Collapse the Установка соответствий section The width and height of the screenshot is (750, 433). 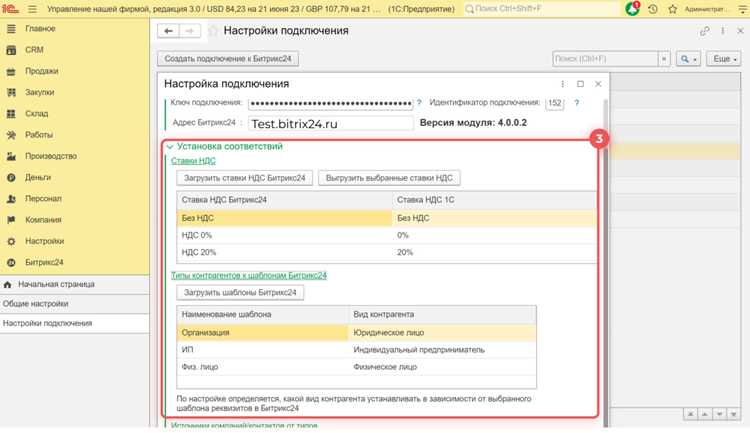(x=170, y=147)
